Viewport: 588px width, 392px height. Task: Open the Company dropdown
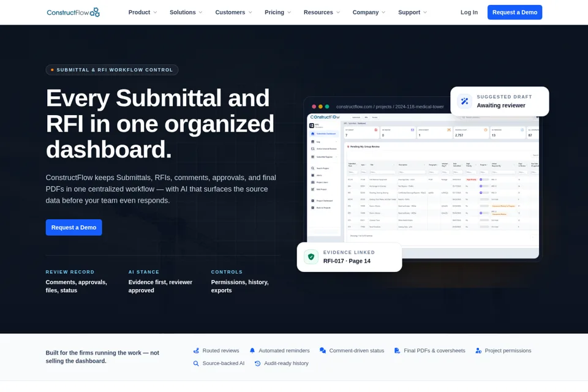click(369, 12)
